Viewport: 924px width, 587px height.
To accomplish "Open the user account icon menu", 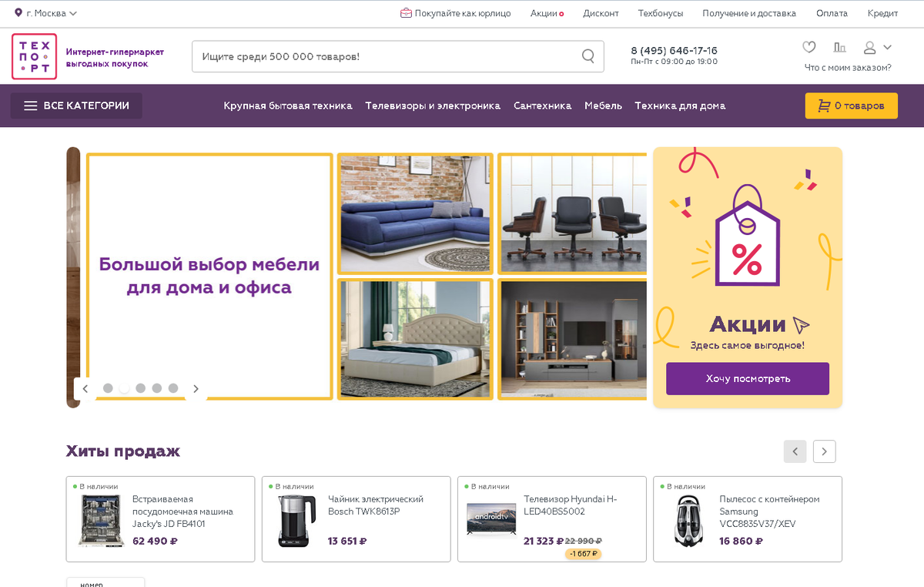I will point(877,47).
